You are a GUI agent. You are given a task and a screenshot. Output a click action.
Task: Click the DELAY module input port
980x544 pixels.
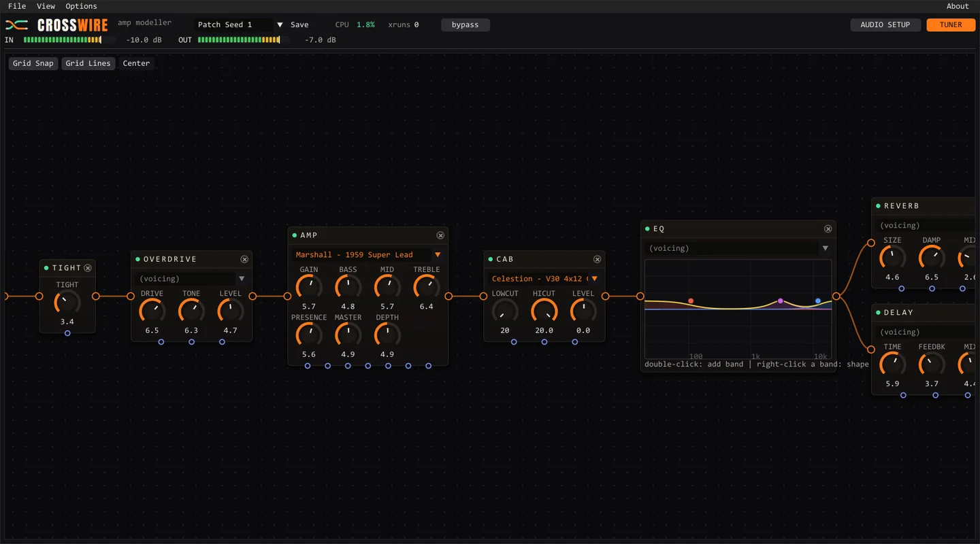click(x=871, y=350)
